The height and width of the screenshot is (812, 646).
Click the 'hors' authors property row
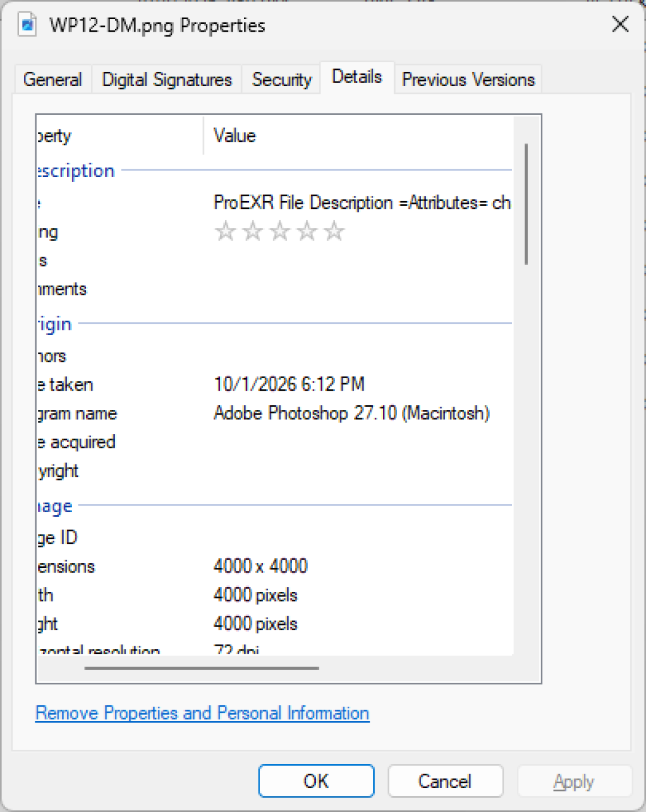pyautogui.click(x=275, y=356)
